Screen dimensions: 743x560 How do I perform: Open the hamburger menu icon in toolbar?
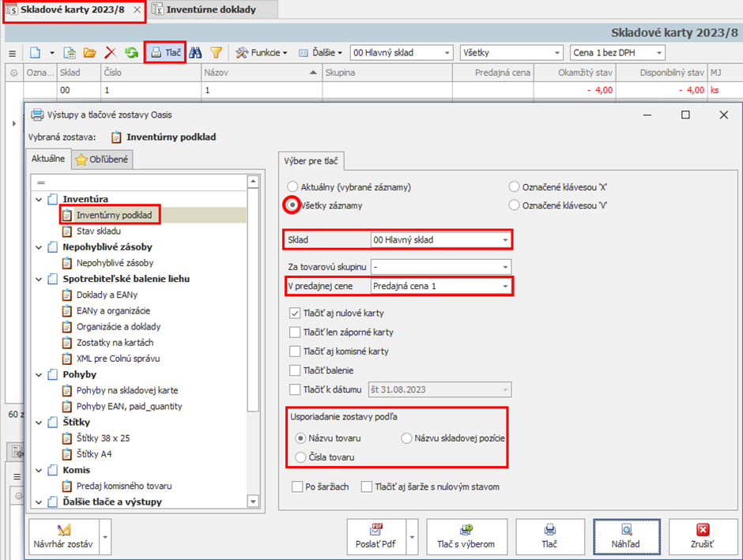12,53
